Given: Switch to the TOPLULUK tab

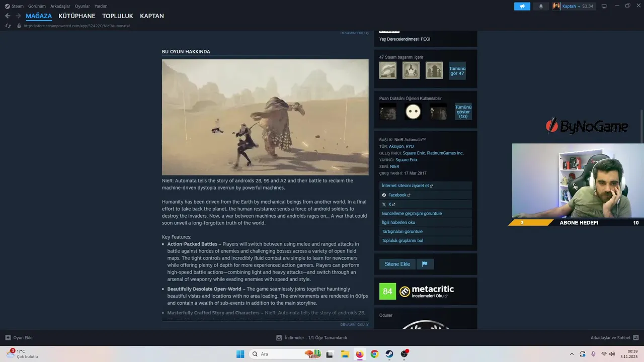Looking at the screenshot, I should click(x=118, y=16).
